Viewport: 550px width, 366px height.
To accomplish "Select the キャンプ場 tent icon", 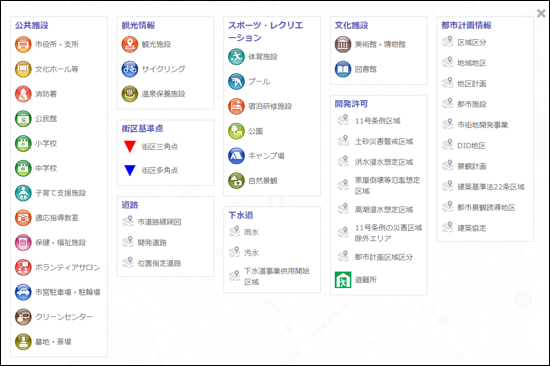I will pos(236,156).
